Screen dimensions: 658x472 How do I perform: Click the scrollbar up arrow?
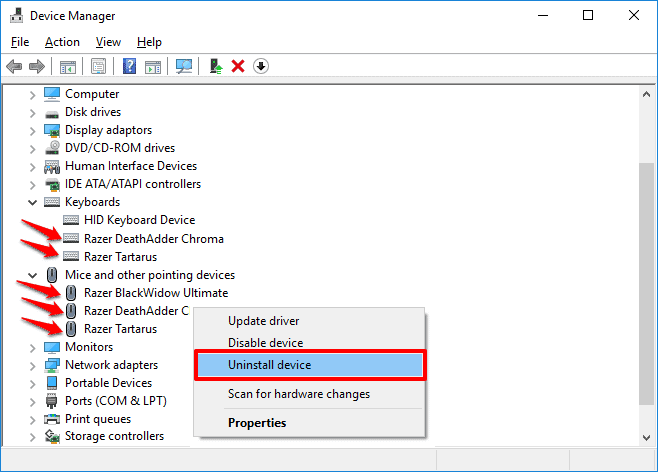click(646, 94)
